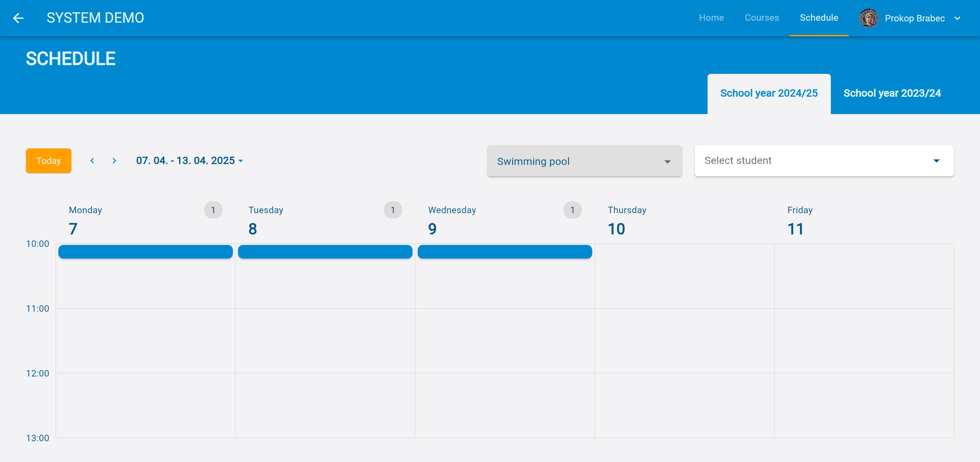Open the Home menu item
The width and height of the screenshot is (980, 462).
pyautogui.click(x=711, y=18)
